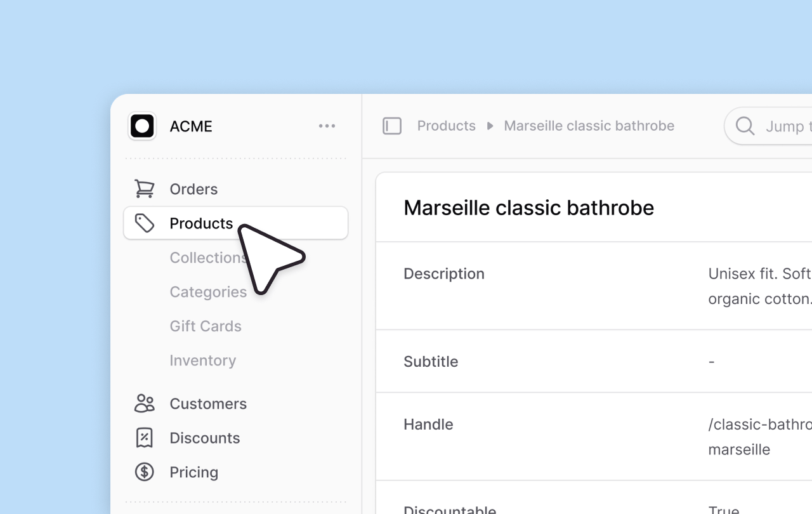Open the Gift Cards page
The height and width of the screenshot is (514, 812).
coord(206,326)
